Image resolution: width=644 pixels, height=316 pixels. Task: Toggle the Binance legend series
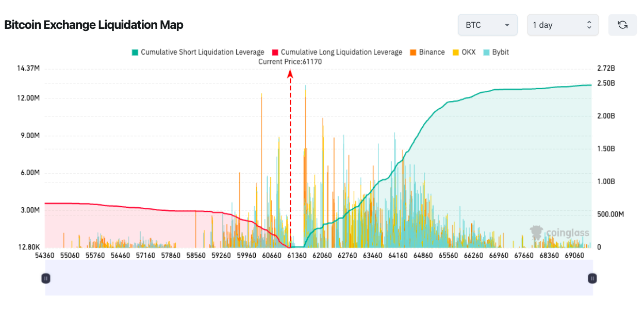[427, 52]
